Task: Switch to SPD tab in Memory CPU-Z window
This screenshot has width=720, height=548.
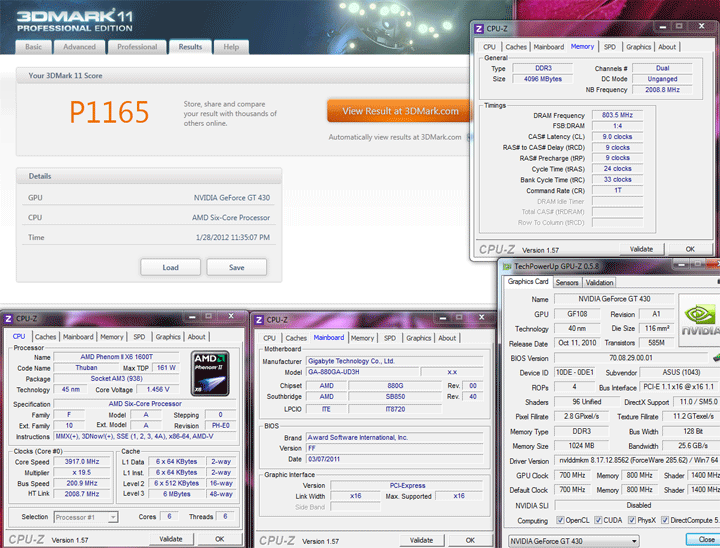Action: [x=610, y=47]
